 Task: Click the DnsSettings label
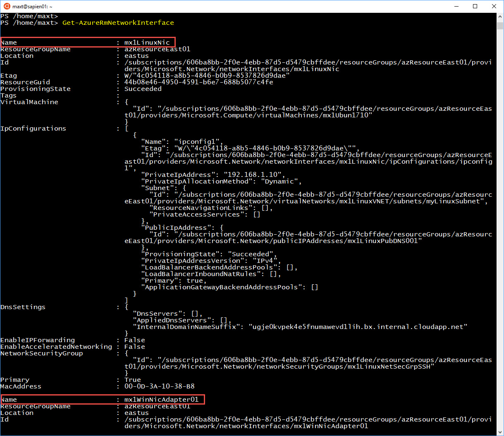(x=23, y=307)
